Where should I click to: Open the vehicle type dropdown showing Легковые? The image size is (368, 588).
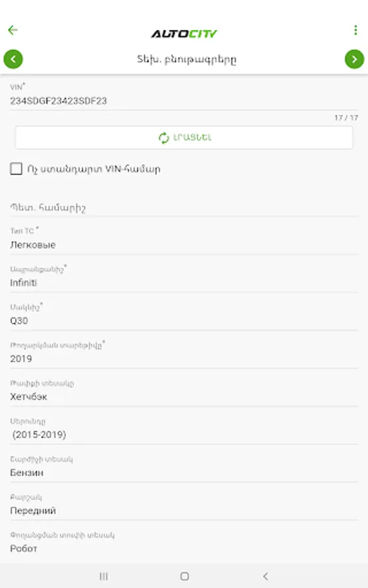(x=184, y=240)
